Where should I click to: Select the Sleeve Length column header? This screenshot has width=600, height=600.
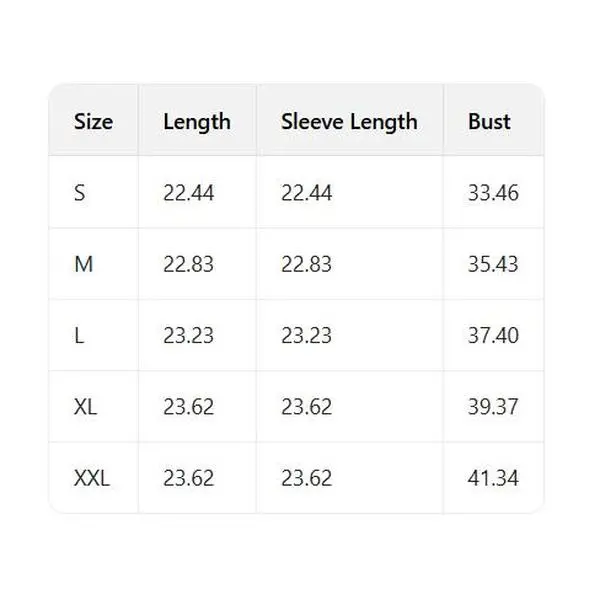(x=349, y=122)
